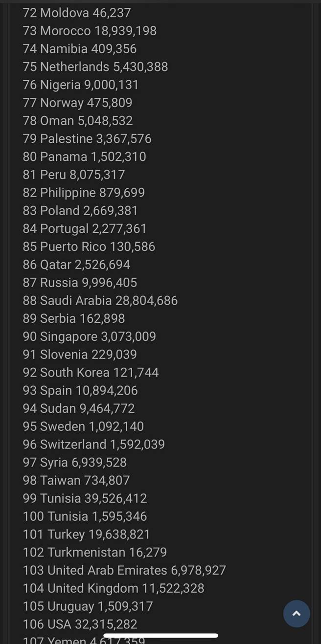
Task: Tap the home indicator bar at bottom
Action: coord(160,636)
